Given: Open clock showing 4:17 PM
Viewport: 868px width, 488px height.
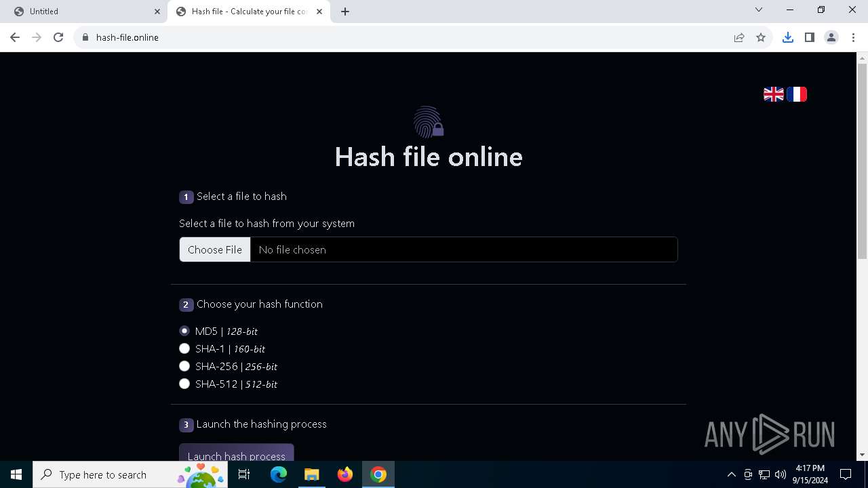Looking at the screenshot, I should 810,474.
